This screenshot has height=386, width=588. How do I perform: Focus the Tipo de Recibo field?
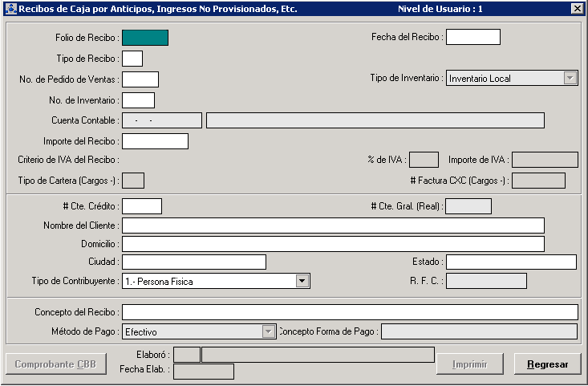pyautogui.click(x=132, y=59)
